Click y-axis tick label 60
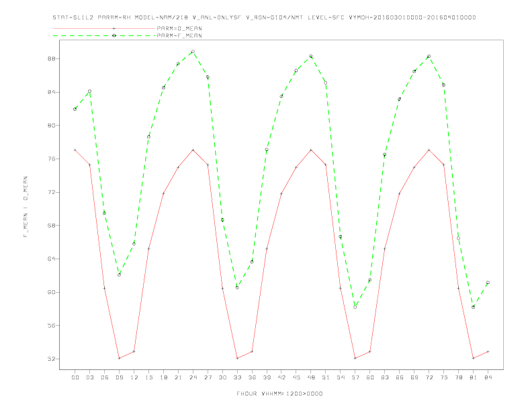The height and width of the screenshot is (411, 532). (x=51, y=292)
